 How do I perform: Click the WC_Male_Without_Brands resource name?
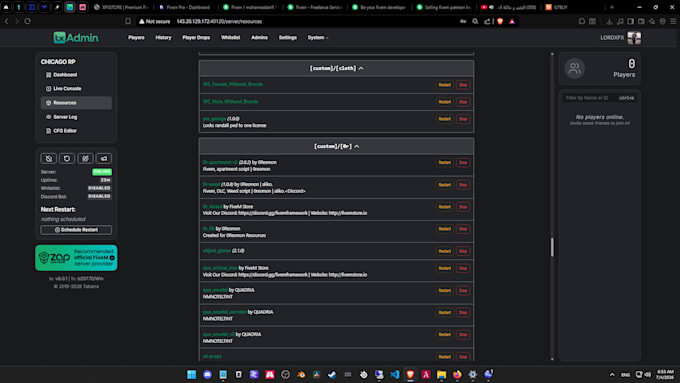pos(230,101)
